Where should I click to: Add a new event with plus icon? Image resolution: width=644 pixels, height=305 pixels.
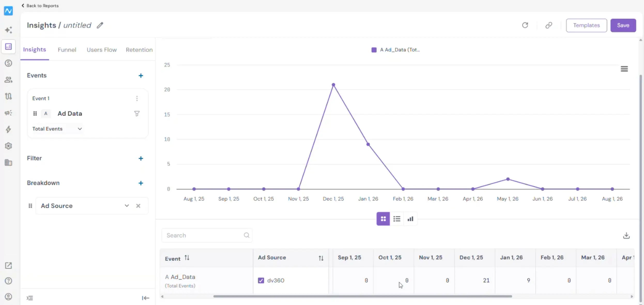pos(141,75)
